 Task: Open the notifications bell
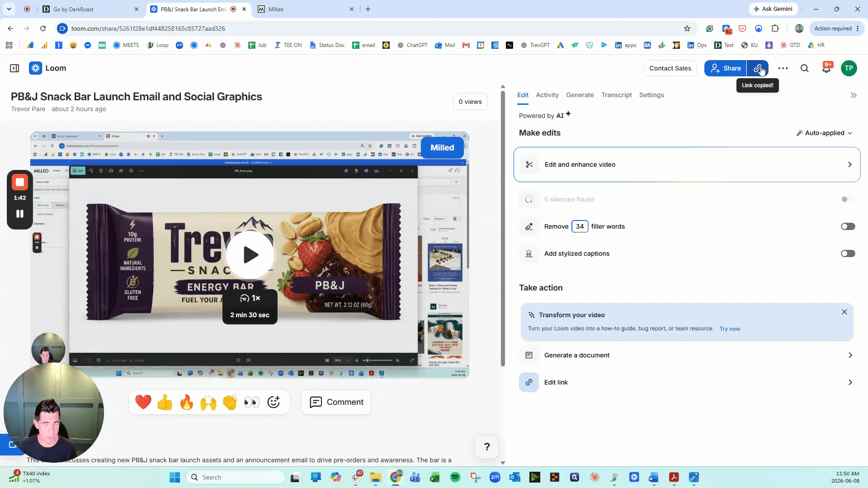(826, 68)
